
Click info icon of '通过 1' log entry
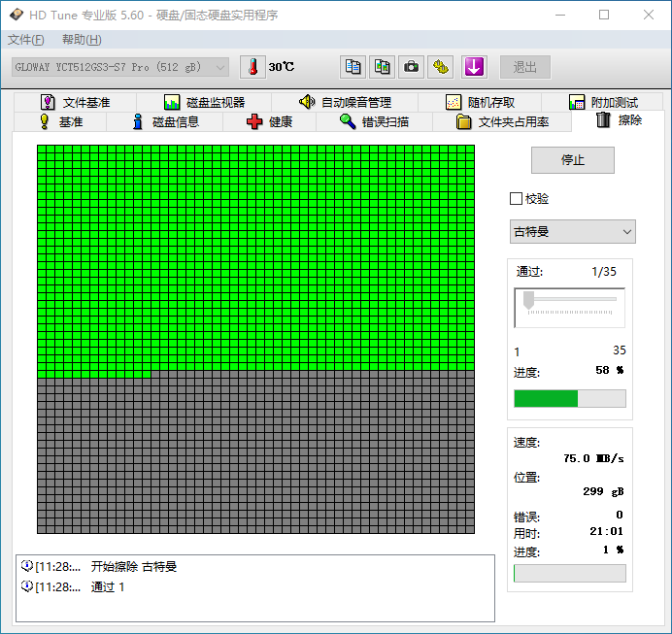coord(27,586)
